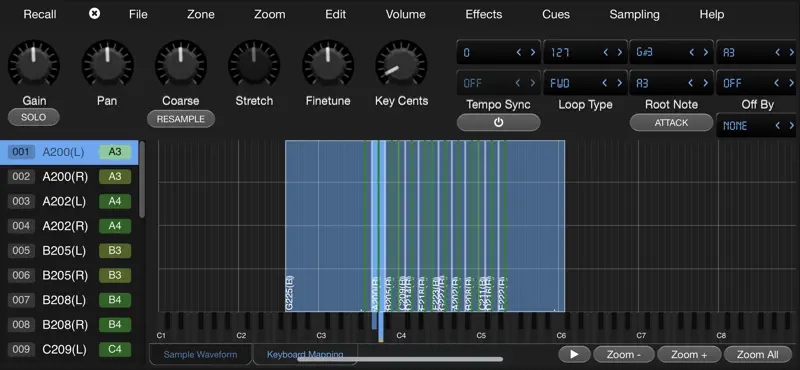Switch to the Keyboard Mapping tab
The image size is (800, 370).
(305, 354)
